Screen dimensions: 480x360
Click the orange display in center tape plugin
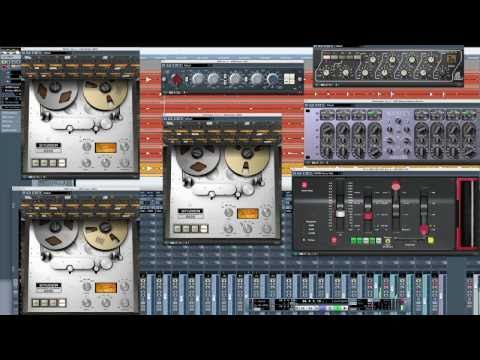[x=248, y=214]
